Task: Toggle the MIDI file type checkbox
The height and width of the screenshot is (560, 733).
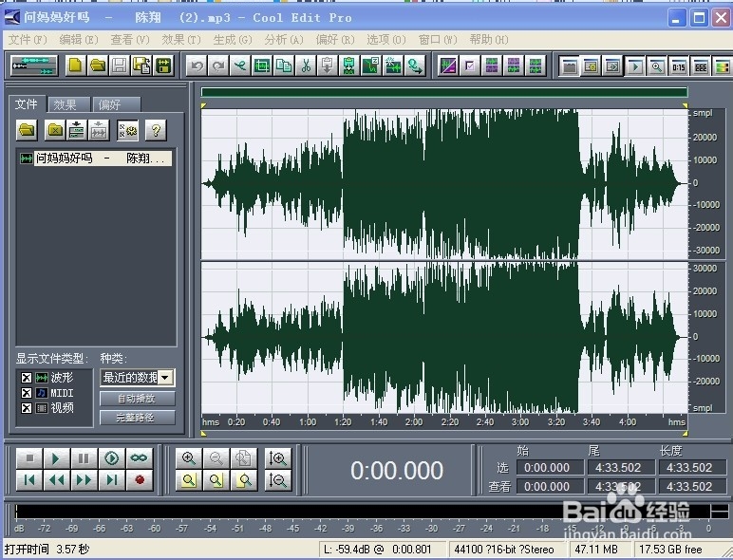Action: 27,393
